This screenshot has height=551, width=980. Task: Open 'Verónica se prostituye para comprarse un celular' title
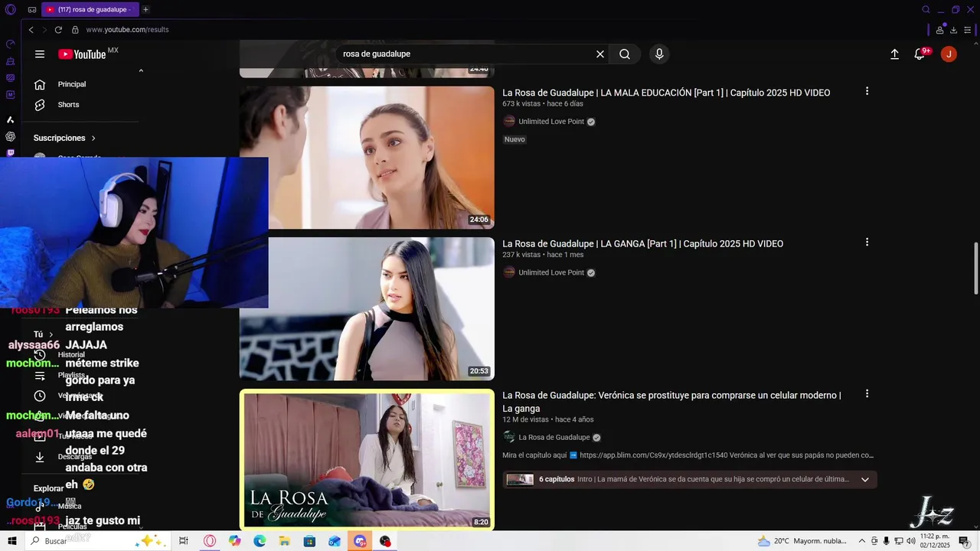[671, 402]
